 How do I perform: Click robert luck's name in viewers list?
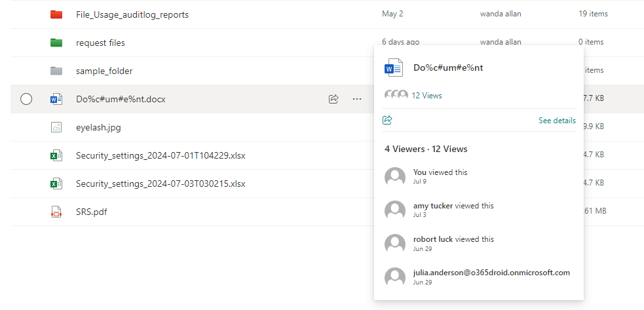pos(433,239)
